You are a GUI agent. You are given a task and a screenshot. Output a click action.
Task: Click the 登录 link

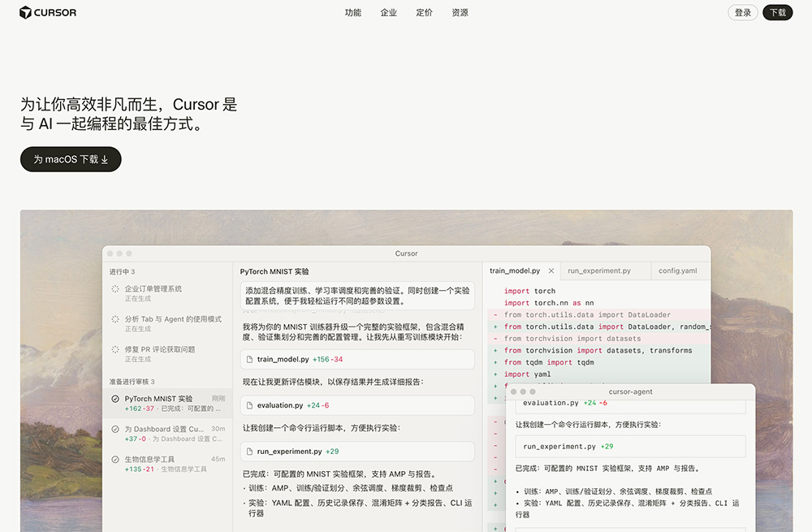(742, 12)
